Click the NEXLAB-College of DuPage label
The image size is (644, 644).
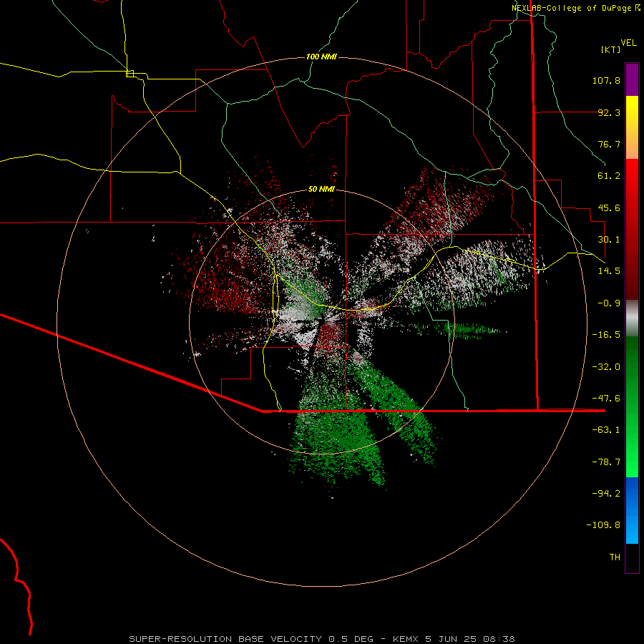click(572, 8)
